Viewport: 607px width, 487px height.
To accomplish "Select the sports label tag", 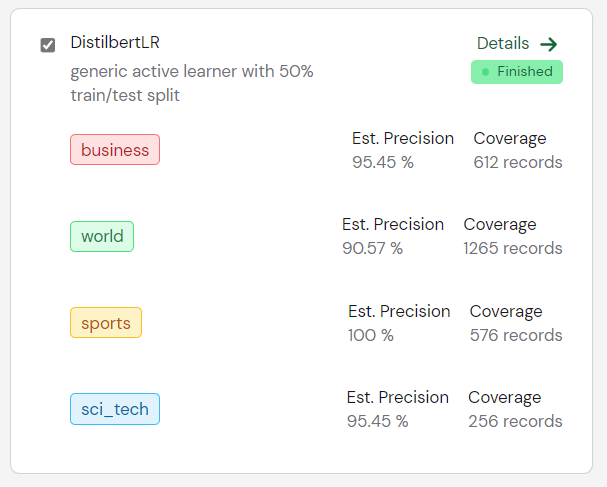I will pos(106,323).
